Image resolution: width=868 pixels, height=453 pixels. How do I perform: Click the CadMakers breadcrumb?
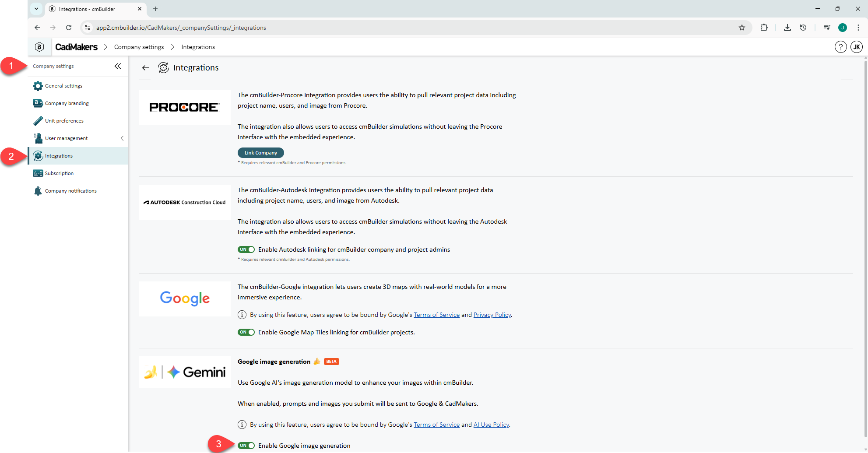click(77, 47)
